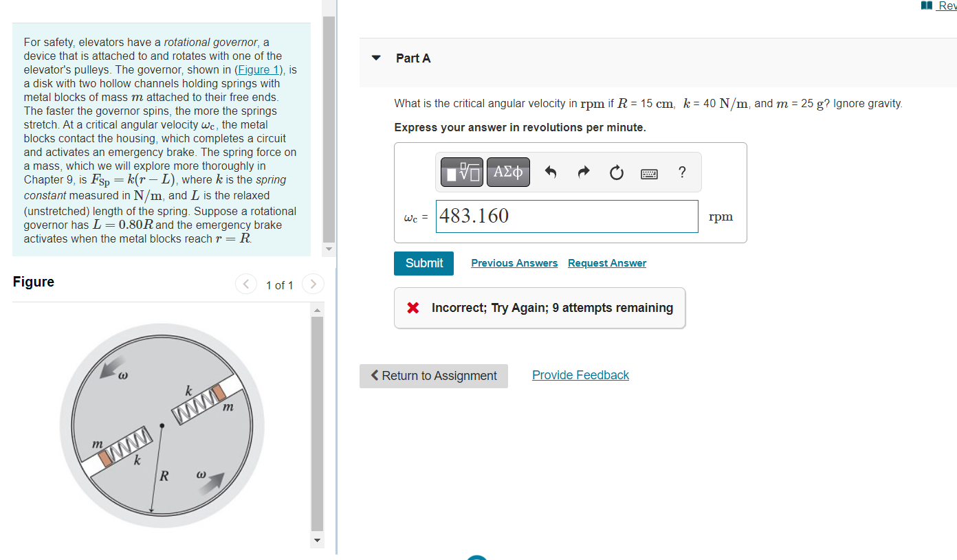Undo the last equation edit
Viewport: 957px width, 560px height.
tap(550, 172)
